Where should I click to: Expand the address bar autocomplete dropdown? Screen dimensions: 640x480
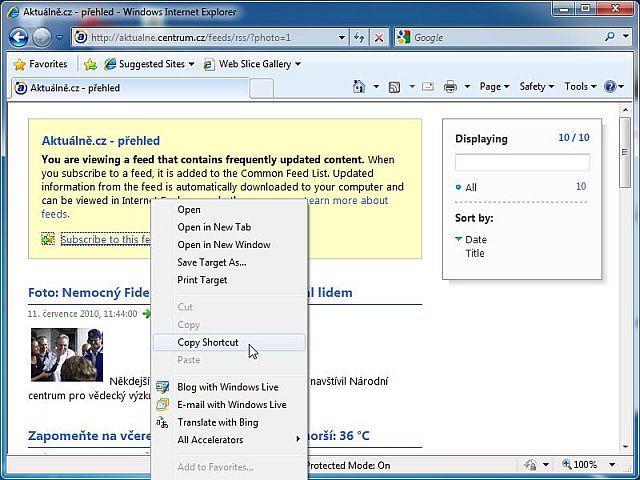[342, 38]
